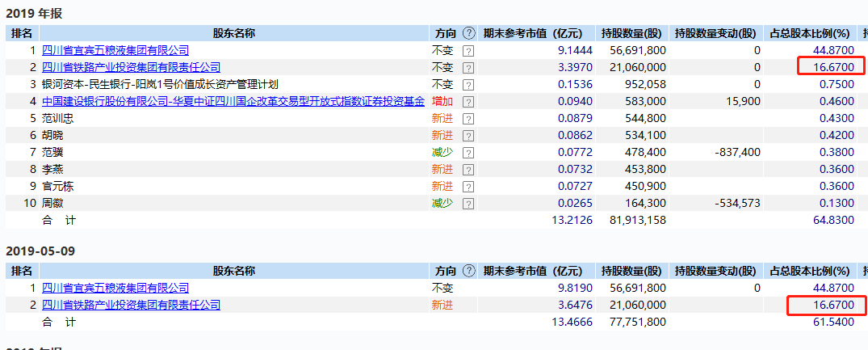Click question icon in 银河资本-民生银行 row

tap(468, 85)
